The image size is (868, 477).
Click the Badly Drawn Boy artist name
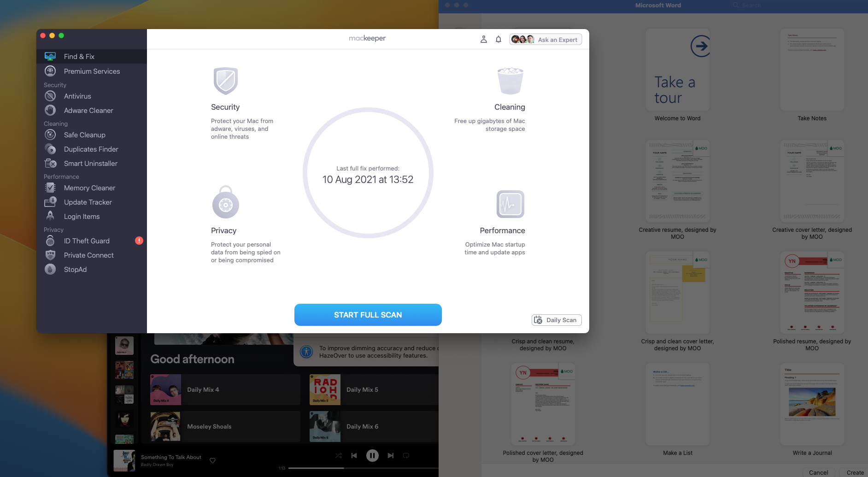pyautogui.click(x=157, y=465)
